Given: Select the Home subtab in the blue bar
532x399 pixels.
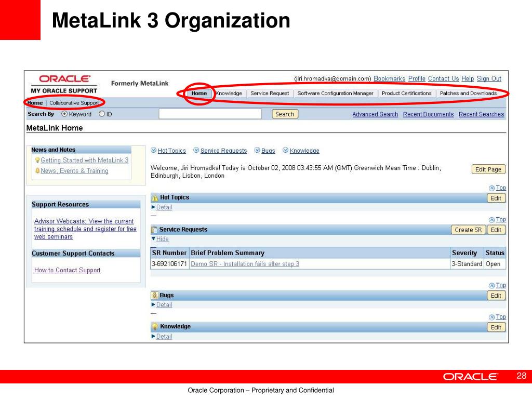Looking at the screenshot, I should point(35,103).
